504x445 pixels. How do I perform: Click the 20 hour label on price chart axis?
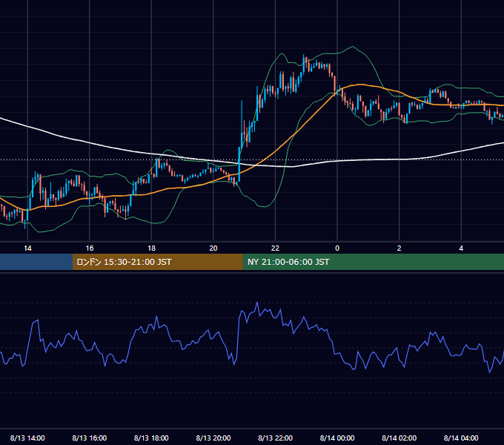(x=213, y=248)
